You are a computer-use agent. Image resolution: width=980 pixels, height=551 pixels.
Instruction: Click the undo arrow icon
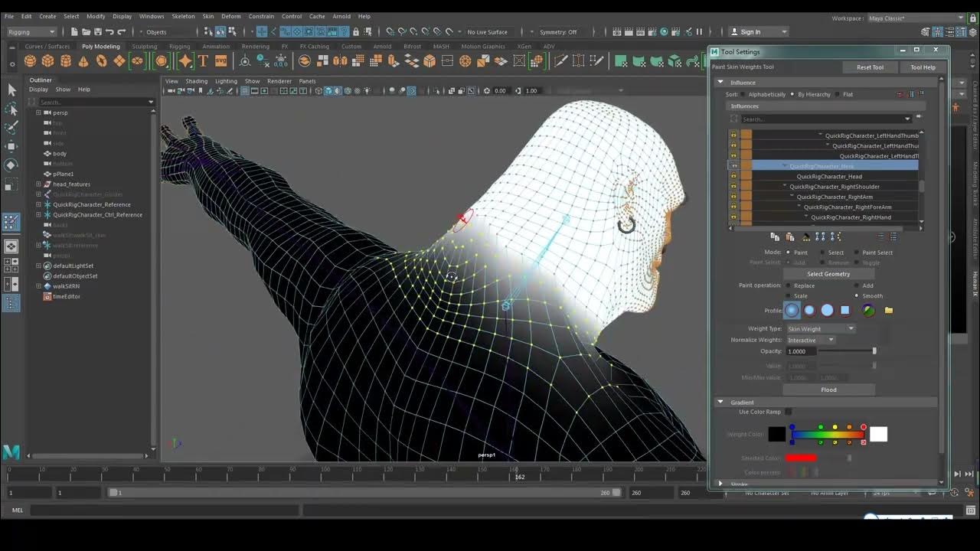[109, 31]
